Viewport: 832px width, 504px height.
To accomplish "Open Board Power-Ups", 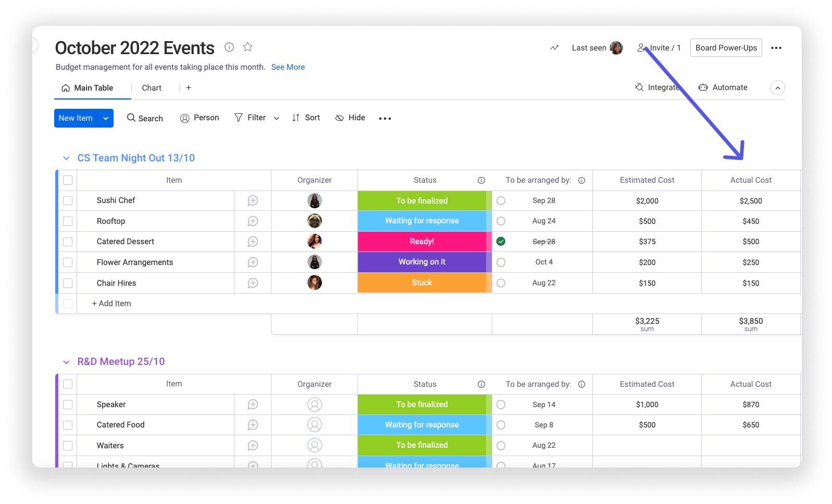I will click(x=726, y=48).
